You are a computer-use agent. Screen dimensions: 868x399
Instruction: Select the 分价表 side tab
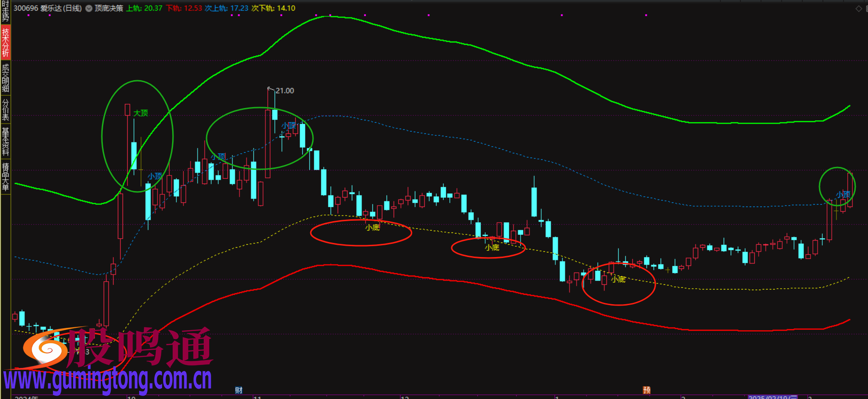(x=5, y=110)
